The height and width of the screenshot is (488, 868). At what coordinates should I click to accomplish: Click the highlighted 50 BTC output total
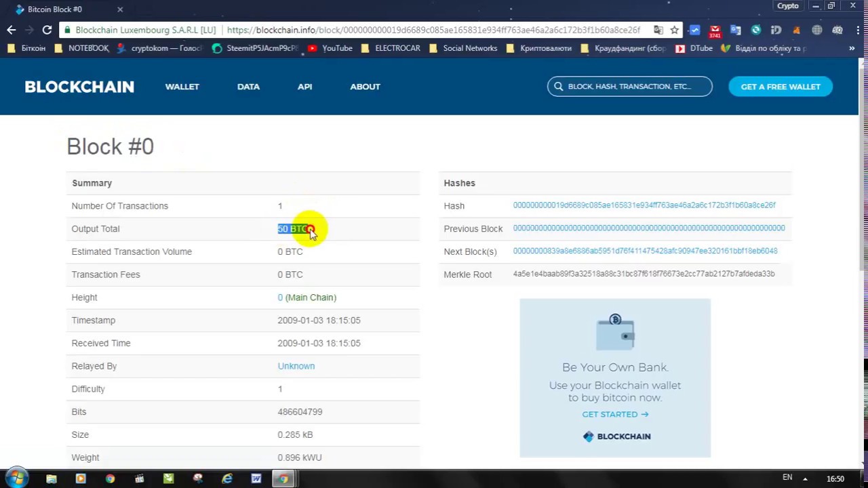294,229
